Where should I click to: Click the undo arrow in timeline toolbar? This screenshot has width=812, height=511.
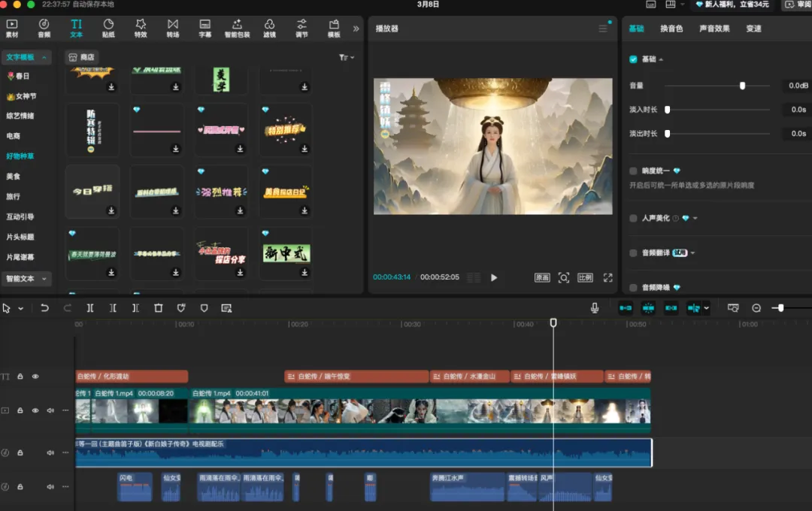pos(44,308)
